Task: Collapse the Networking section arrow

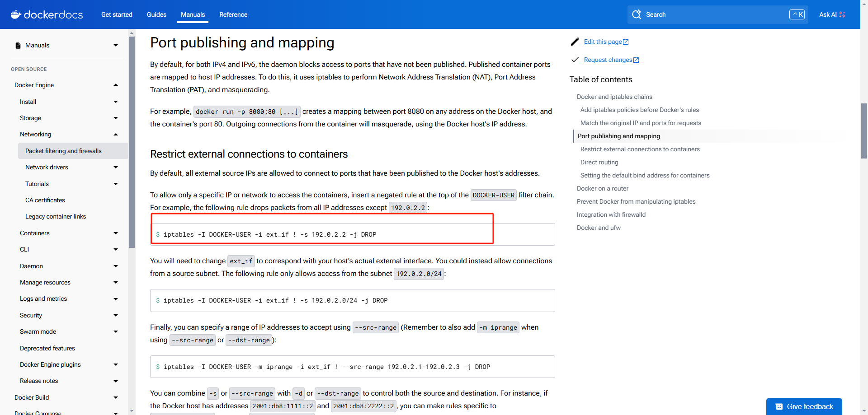Action: coord(116,134)
